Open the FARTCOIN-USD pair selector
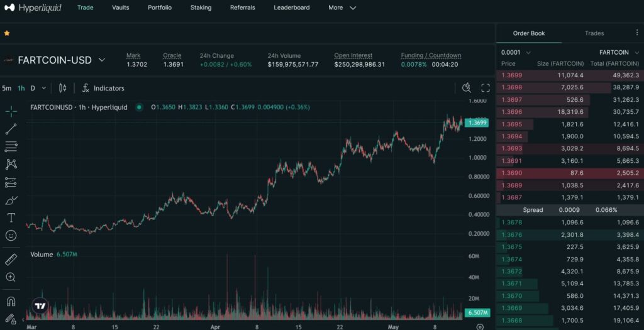644x330 pixels. tap(61, 60)
